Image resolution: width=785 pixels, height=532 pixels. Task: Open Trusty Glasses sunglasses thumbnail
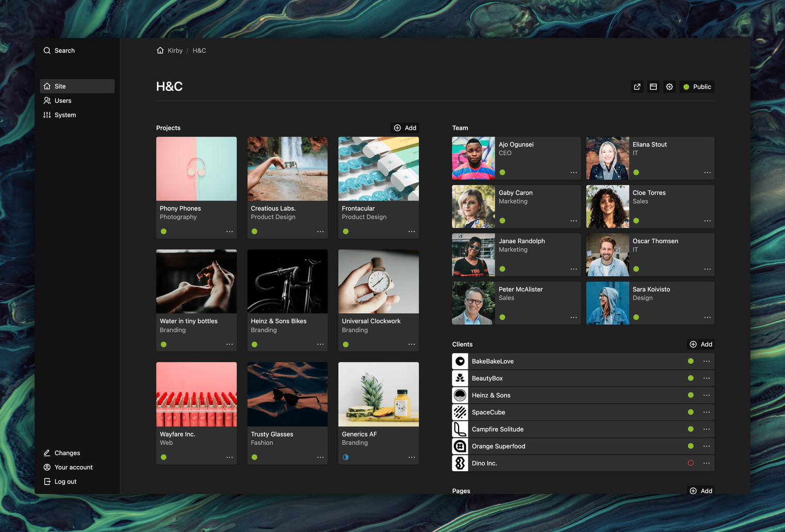pos(287,394)
